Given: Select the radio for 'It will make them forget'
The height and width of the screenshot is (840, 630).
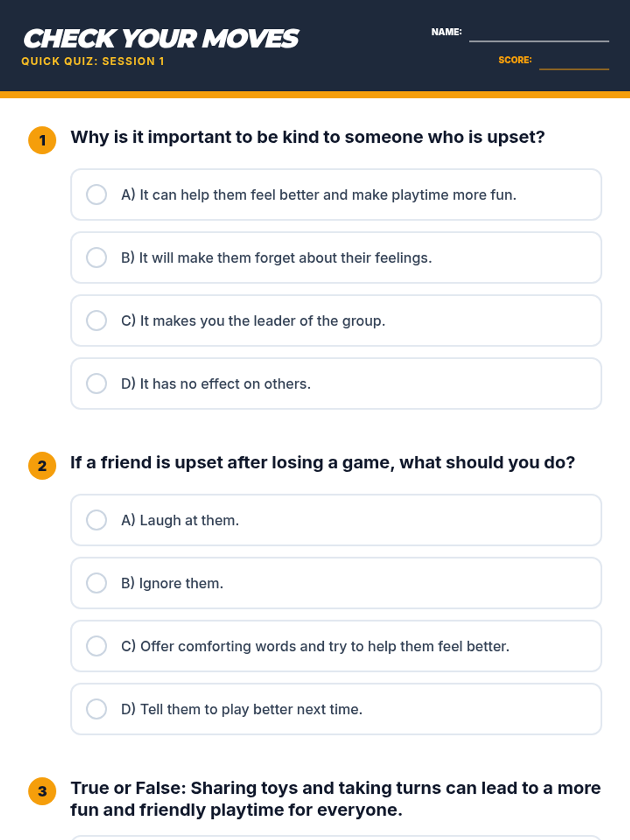Looking at the screenshot, I should point(97,258).
